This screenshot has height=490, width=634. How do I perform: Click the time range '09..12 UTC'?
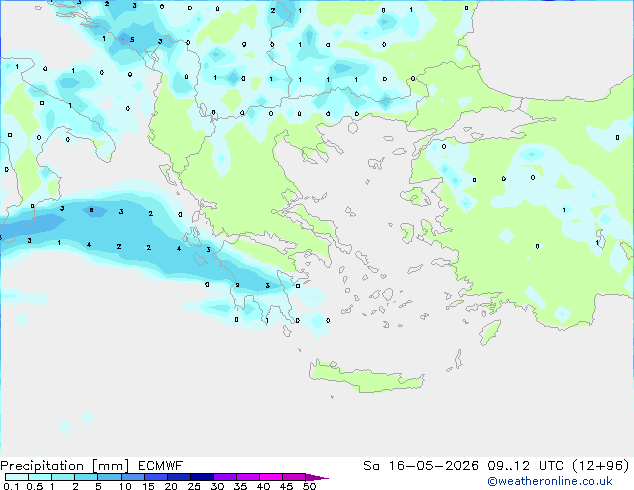tap(525, 466)
